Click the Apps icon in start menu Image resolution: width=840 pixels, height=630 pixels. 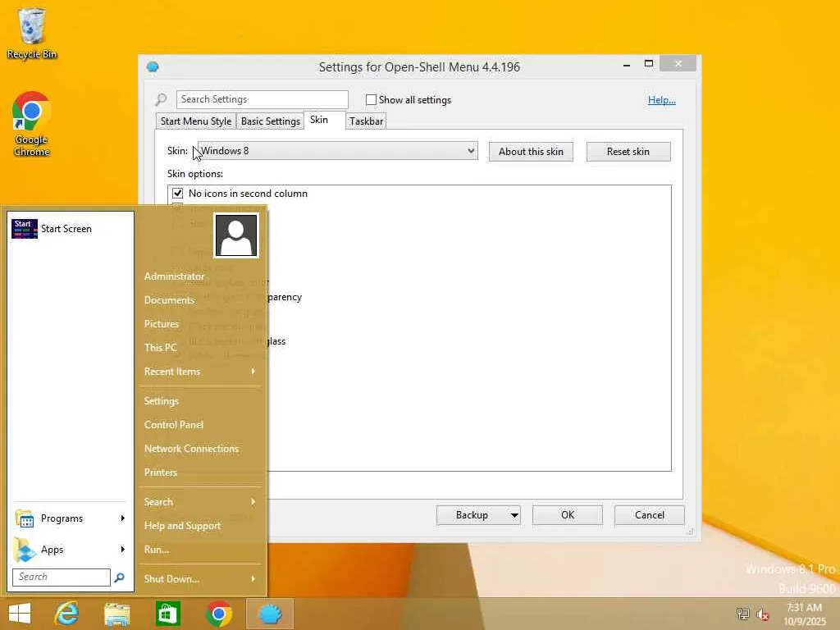tap(25, 549)
